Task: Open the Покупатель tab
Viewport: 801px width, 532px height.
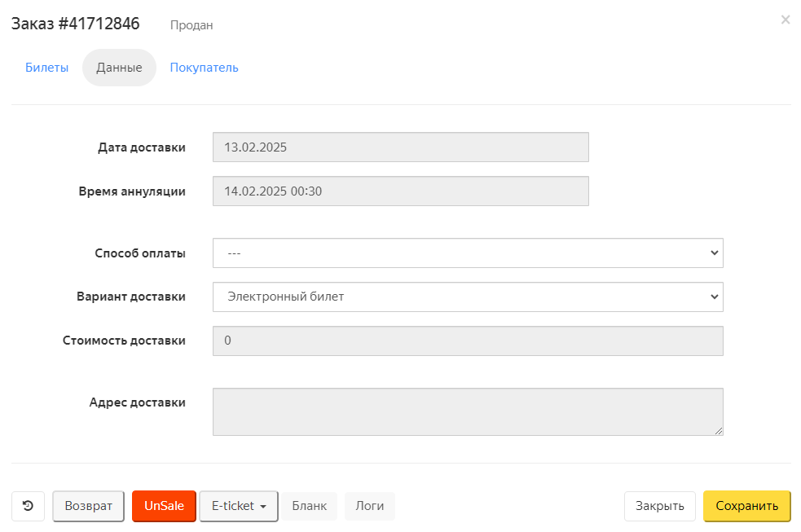Action: (x=204, y=68)
